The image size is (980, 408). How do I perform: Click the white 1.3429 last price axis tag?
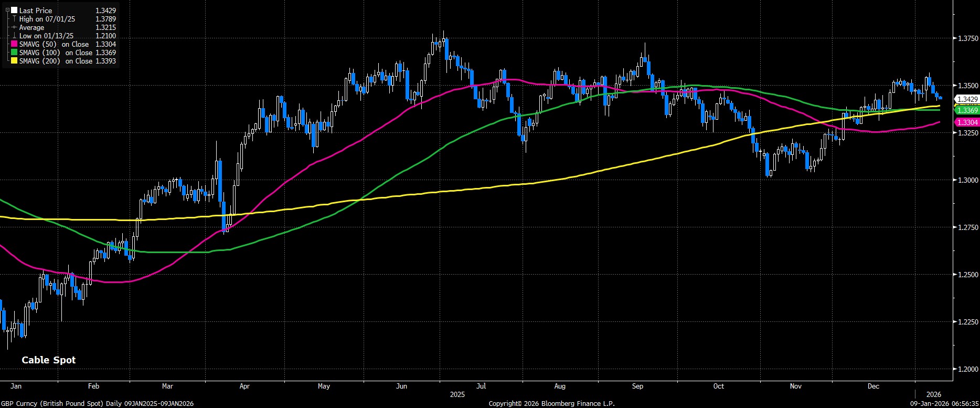coord(967,99)
